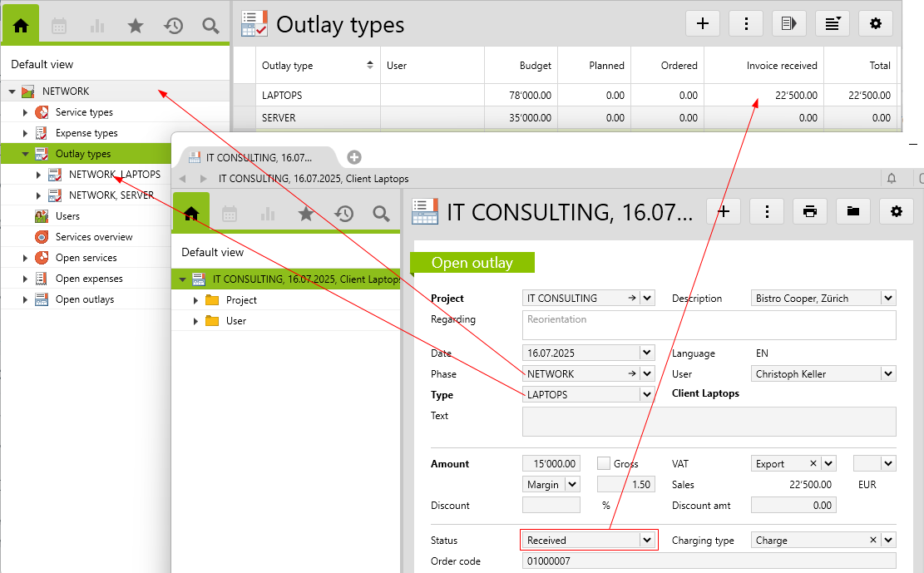Select Open outlays in the tree
The height and width of the screenshot is (573, 924).
tap(84, 299)
